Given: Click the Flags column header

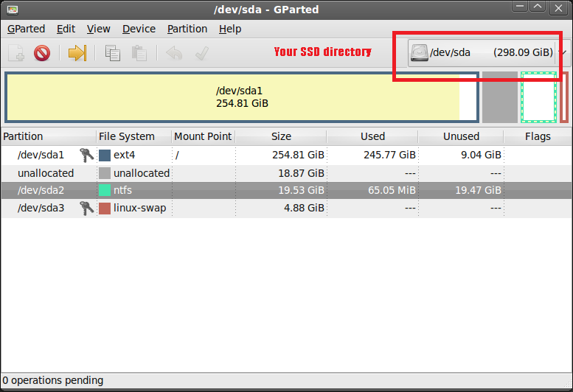Looking at the screenshot, I should pyautogui.click(x=538, y=136).
